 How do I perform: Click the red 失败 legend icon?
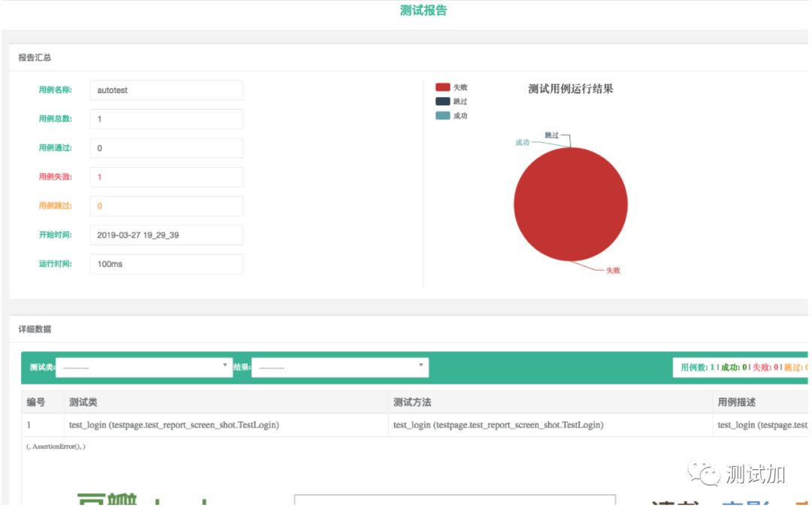click(x=443, y=87)
